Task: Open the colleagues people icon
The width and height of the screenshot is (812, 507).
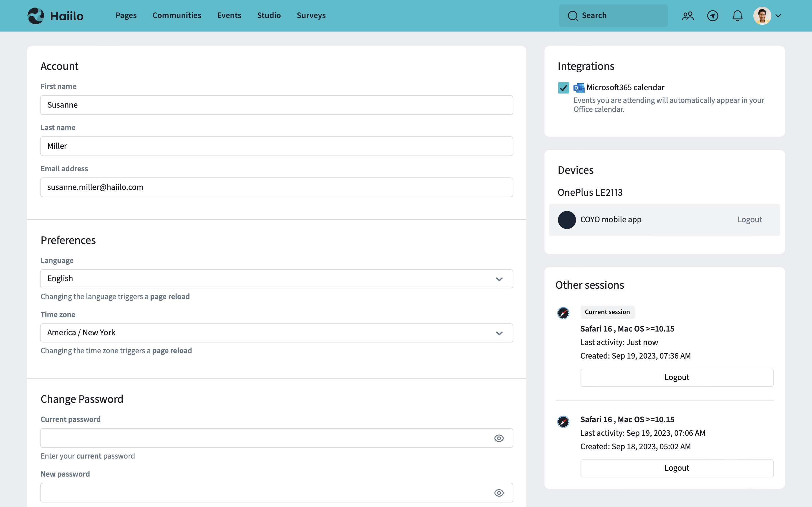Action: tap(687, 16)
